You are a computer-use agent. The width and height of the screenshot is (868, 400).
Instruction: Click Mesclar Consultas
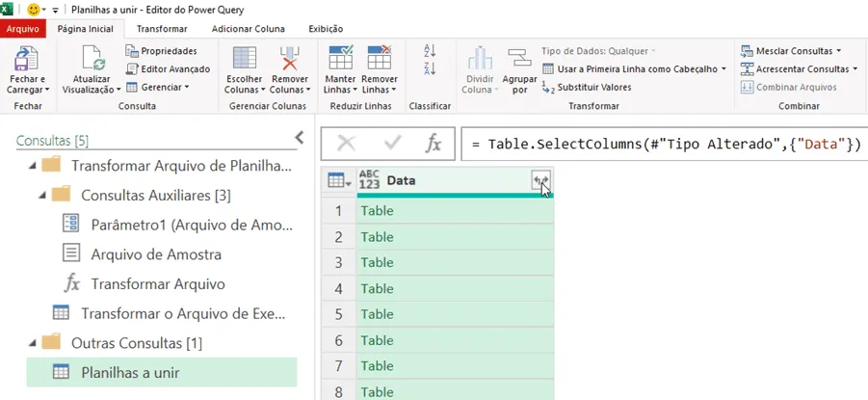click(x=791, y=51)
